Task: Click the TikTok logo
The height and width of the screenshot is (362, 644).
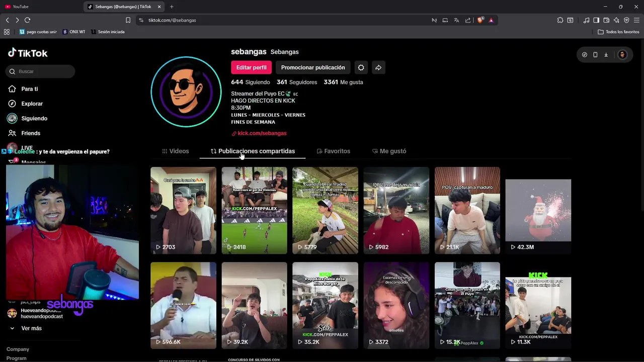Action: click(28, 53)
